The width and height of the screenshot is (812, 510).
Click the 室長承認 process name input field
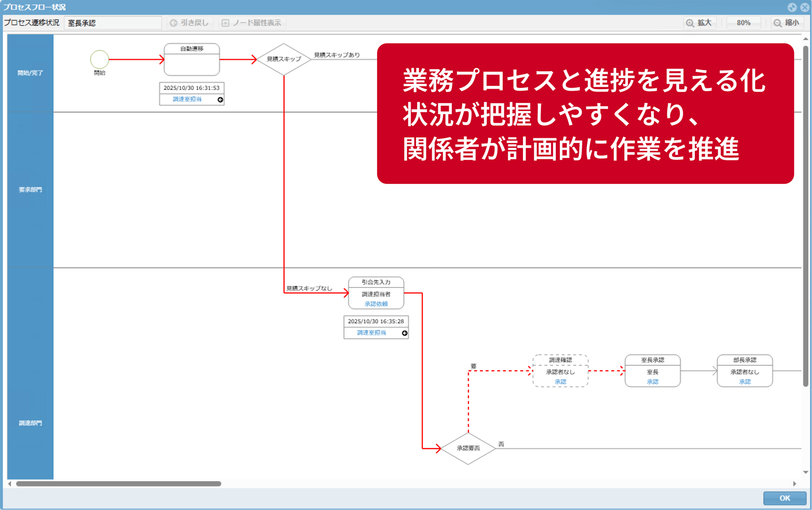click(x=113, y=23)
